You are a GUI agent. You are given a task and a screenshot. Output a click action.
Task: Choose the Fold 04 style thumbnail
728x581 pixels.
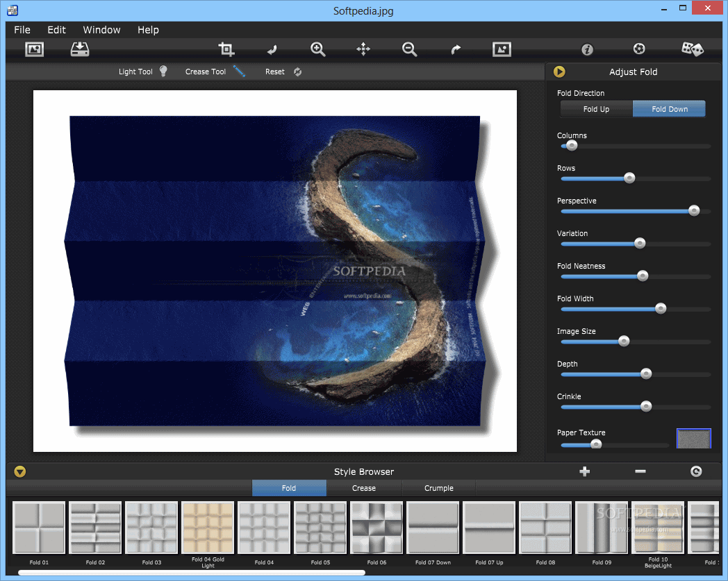[264, 528]
